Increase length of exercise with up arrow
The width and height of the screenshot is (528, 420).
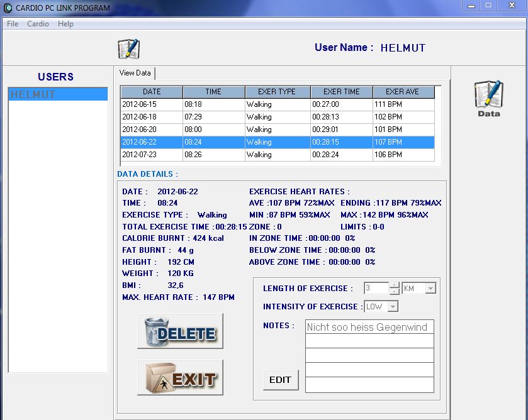tap(395, 285)
